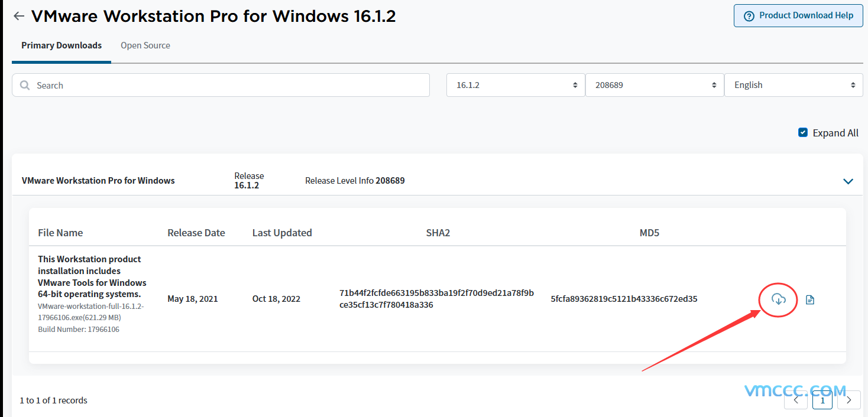Click the Release Level Info 208689 label
Screen dimensions: 868x417
[x=355, y=181]
